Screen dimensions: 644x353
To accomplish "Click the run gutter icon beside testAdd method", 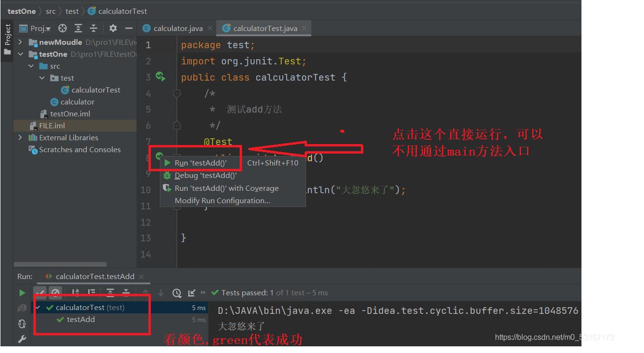I will tap(159, 156).
